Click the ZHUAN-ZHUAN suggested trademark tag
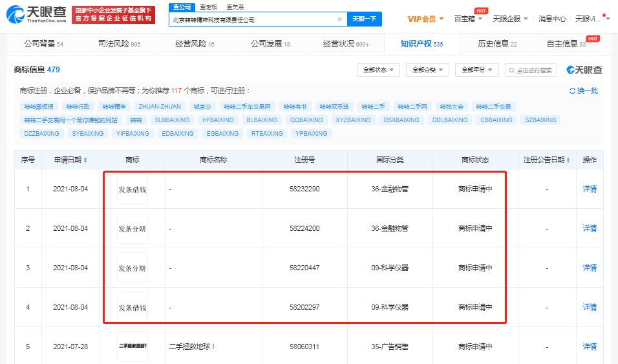 [160, 106]
